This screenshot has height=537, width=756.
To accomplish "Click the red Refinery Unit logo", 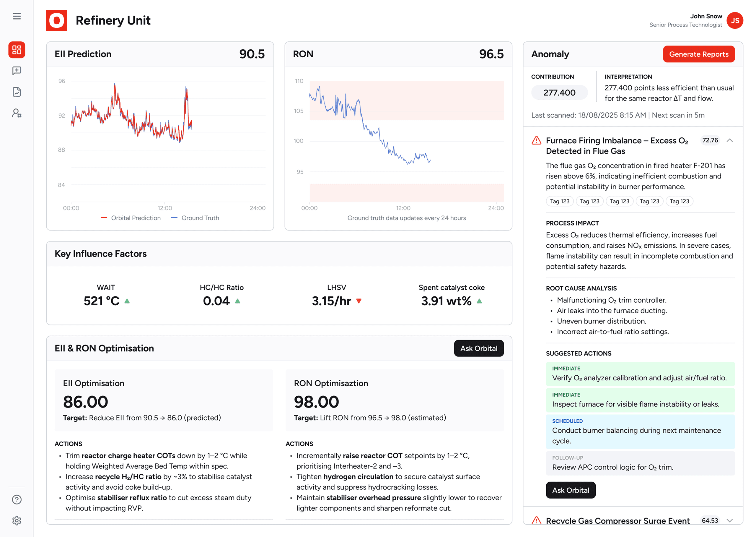I will 56,20.
